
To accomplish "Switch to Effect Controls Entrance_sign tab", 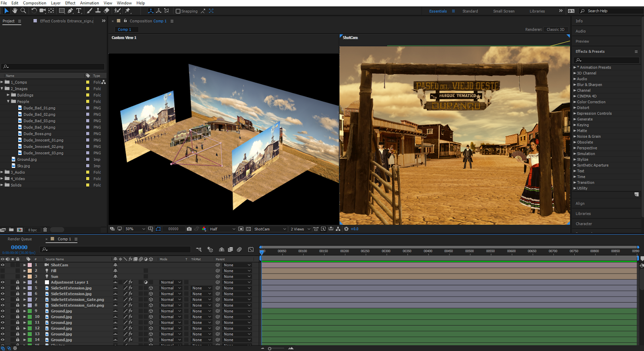I will point(67,21).
